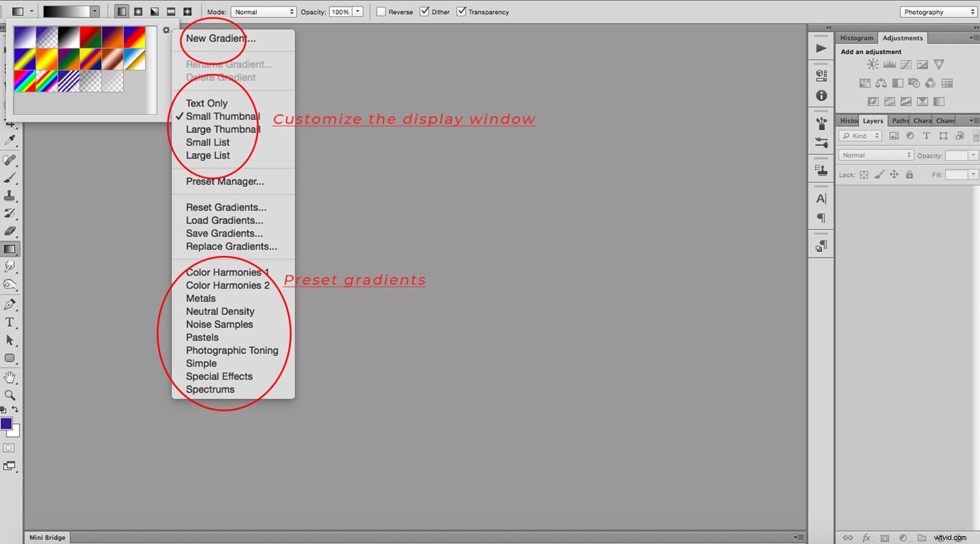Toggle the Transparency checkbox

coord(461,12)
